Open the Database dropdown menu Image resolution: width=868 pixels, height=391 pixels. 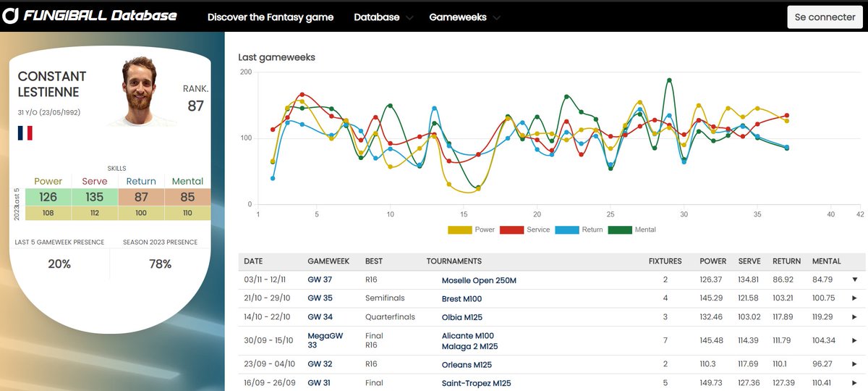point(383,17)
